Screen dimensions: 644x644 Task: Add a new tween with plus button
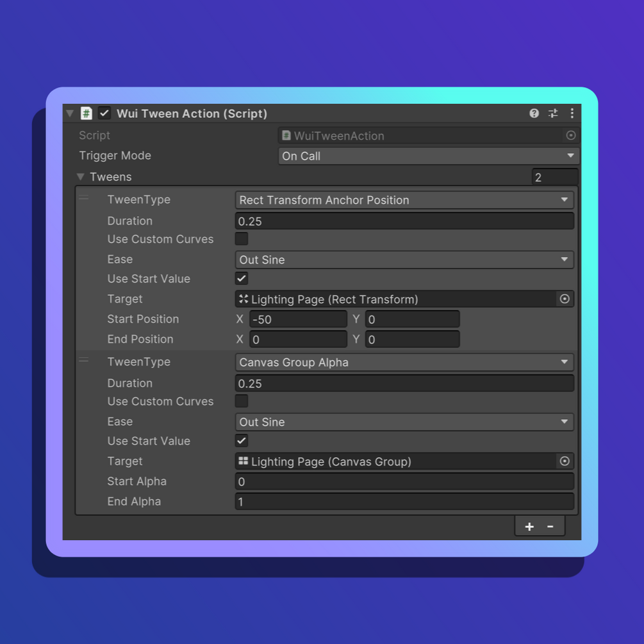tap(529, 527)
